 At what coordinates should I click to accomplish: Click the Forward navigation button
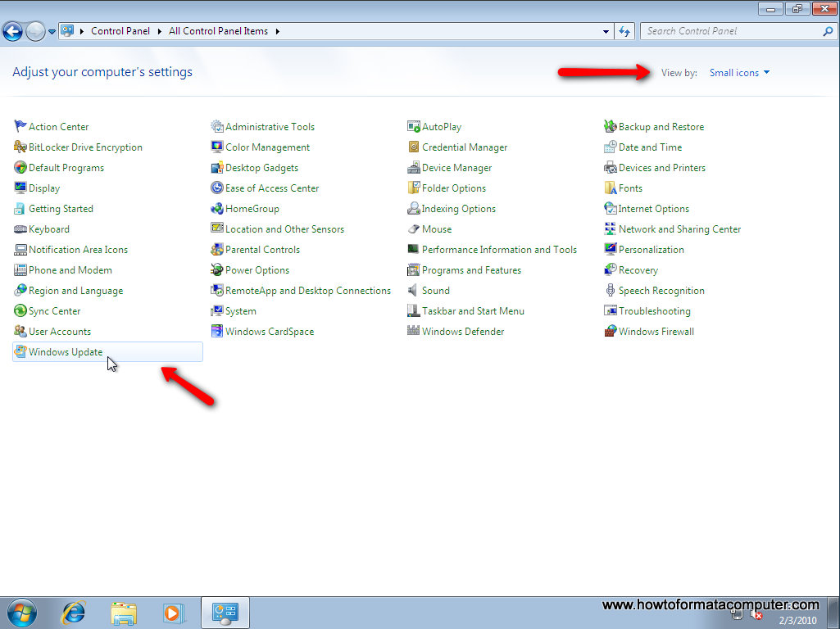click(35, 32)
